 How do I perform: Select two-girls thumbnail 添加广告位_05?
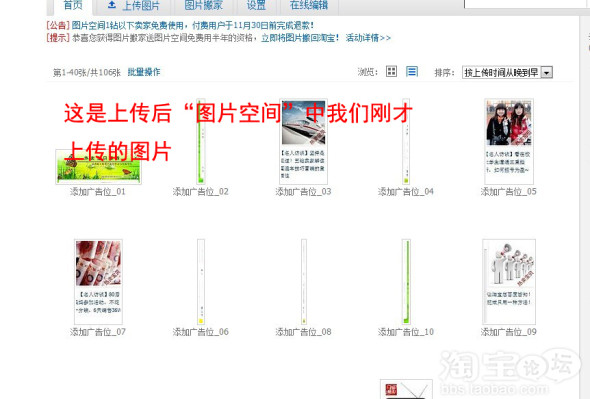point(509,142)
